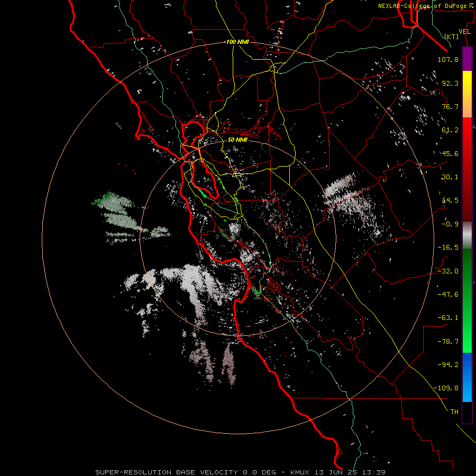Click the -109.8 scale value

(446, 388)
